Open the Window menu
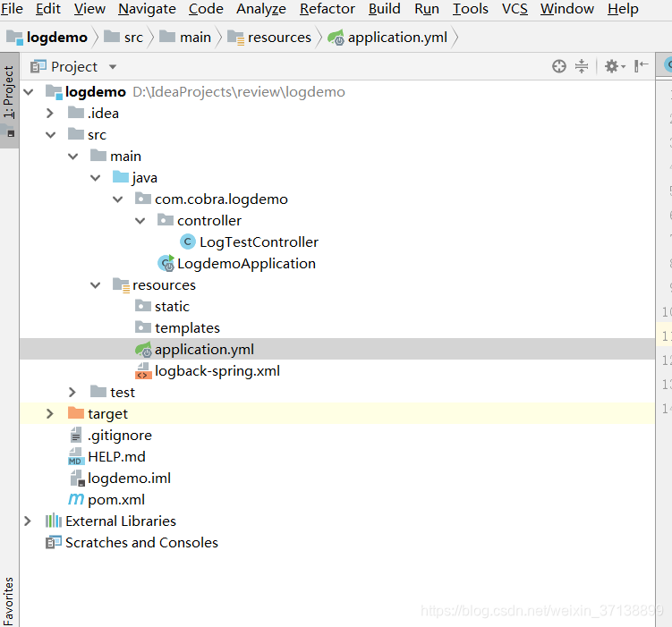672x627 pixels. tap(567, 9)
